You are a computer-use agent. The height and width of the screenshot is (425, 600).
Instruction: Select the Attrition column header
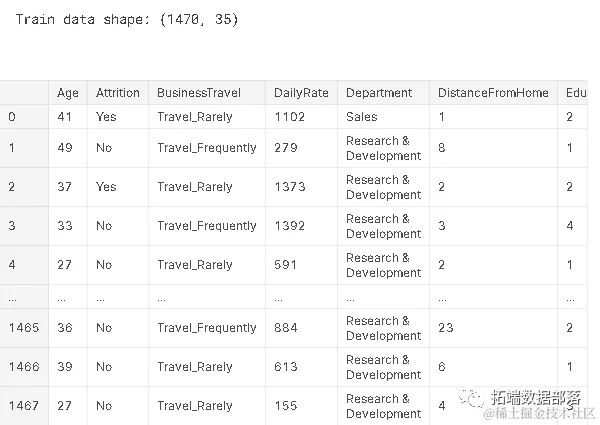coord(118,93)
